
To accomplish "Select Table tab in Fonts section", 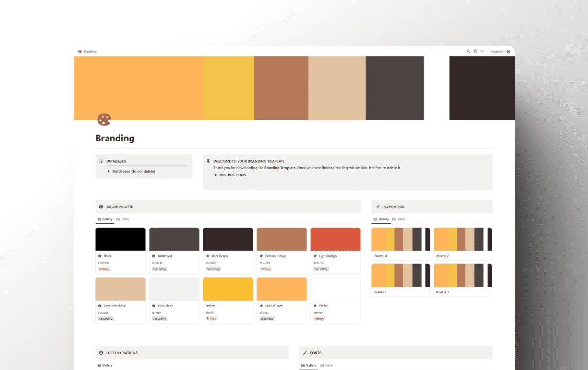I will (x=326, y=365).
